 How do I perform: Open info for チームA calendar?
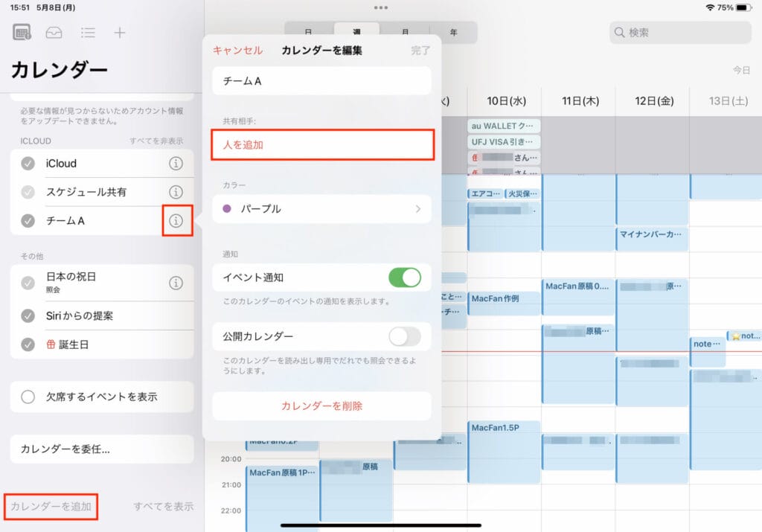[176, 220]
